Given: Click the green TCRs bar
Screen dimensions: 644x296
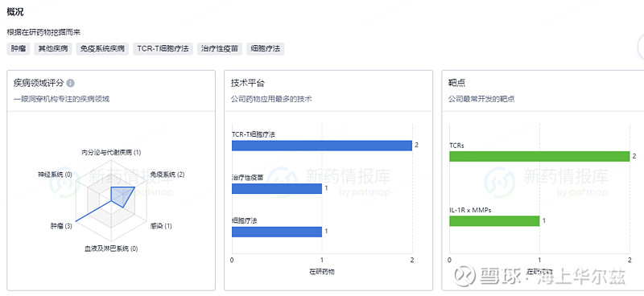Looking at the screenshot, I should [x=539, y=156].
